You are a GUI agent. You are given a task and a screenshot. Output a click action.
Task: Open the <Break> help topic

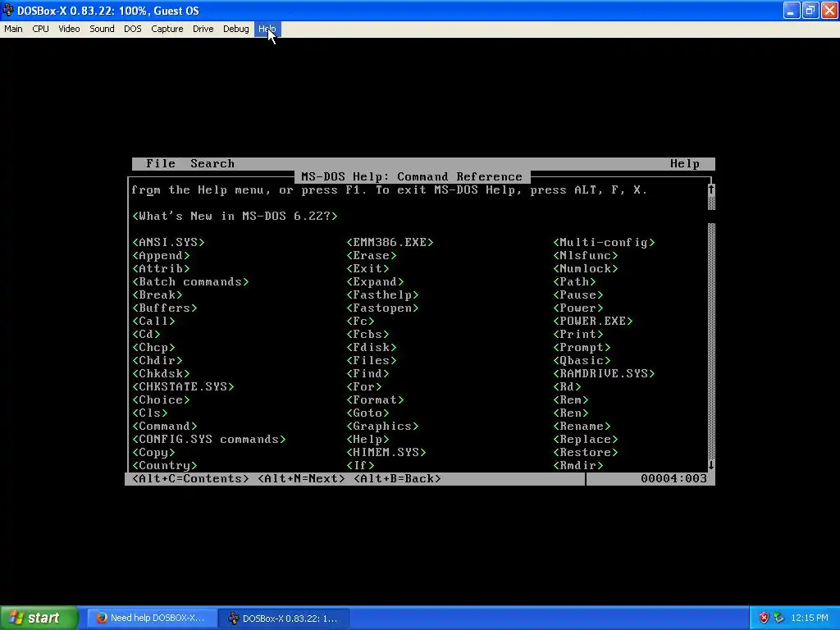tap(157, 294)
